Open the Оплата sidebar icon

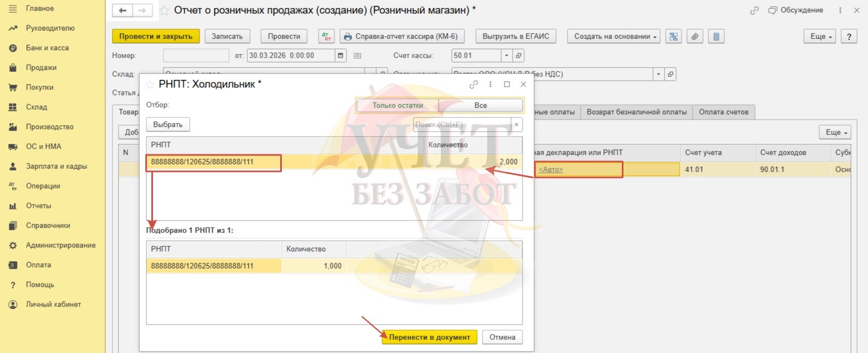coord(13,265)
